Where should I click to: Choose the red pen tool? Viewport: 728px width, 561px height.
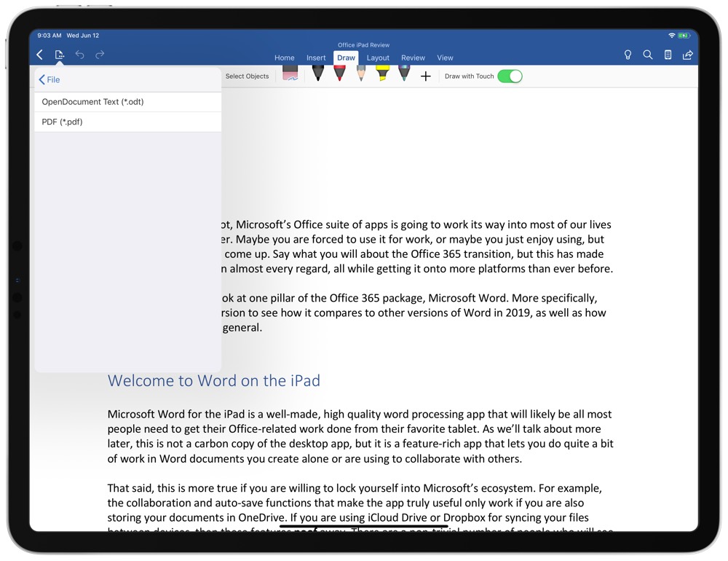click(x=339, y=74)
